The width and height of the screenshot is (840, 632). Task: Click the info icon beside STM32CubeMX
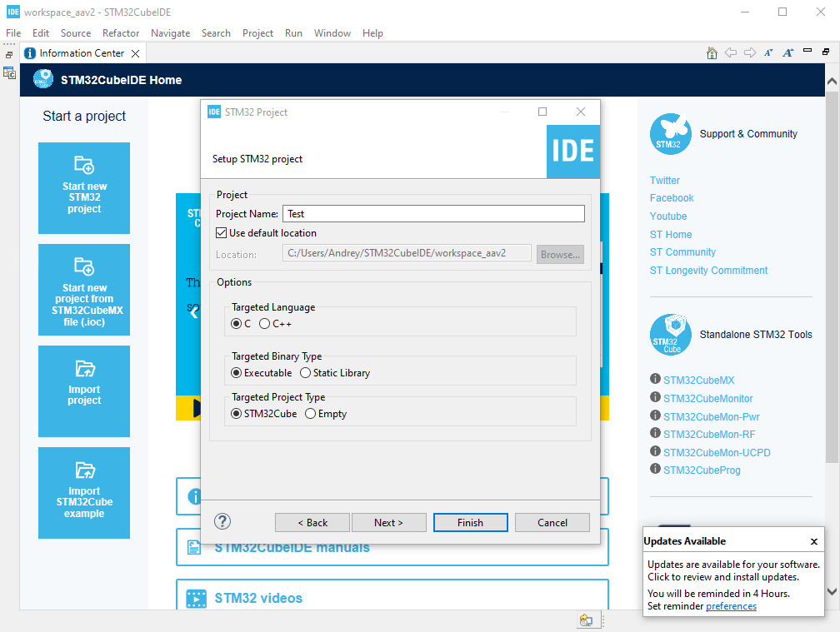coord(655,379)
